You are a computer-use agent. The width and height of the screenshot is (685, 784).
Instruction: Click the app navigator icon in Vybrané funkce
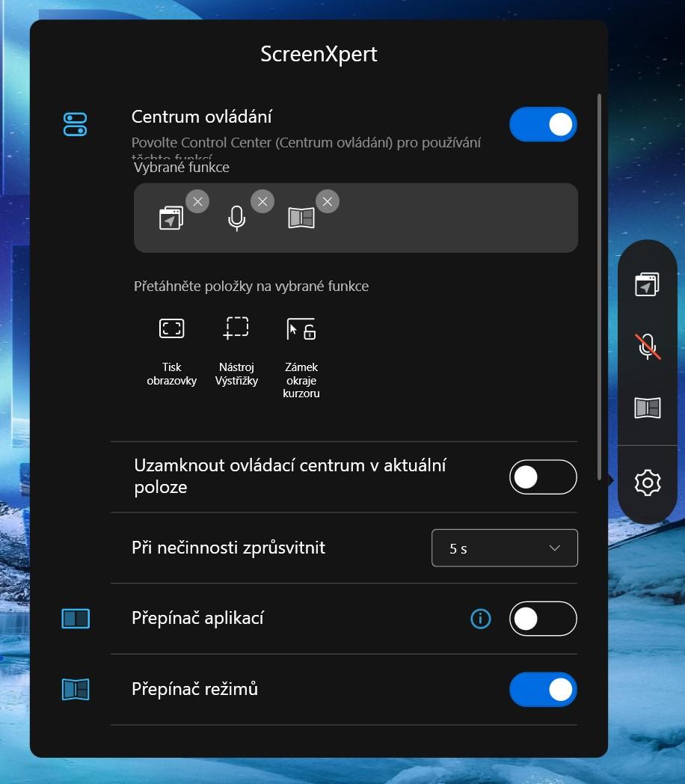click(x=171, y=218)
